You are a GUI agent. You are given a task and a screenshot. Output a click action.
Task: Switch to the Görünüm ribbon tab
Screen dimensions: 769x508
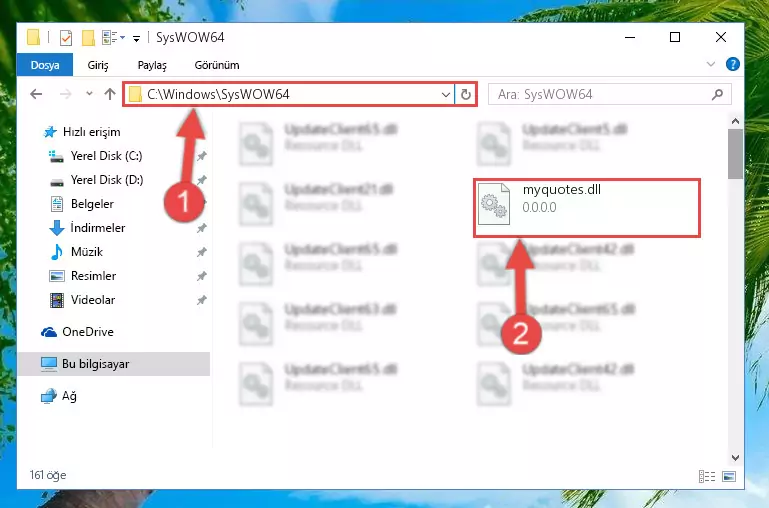click(x=217, y=65)
